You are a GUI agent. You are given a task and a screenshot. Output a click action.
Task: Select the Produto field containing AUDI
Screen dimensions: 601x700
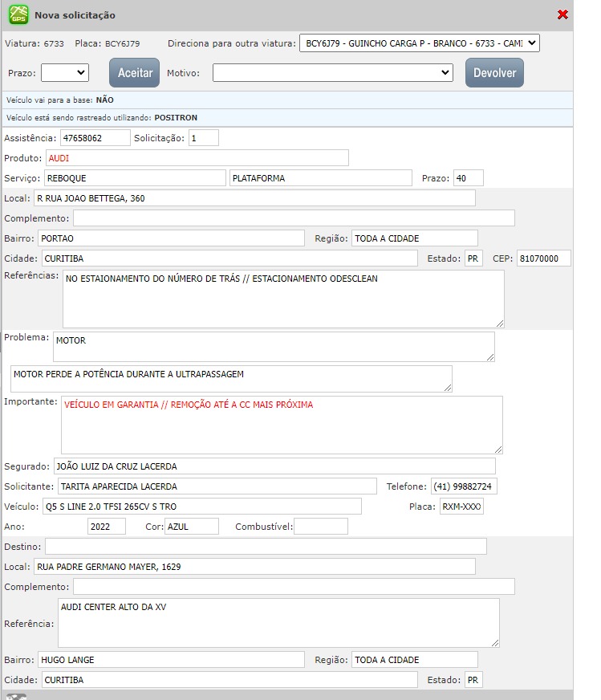point(197,158)
